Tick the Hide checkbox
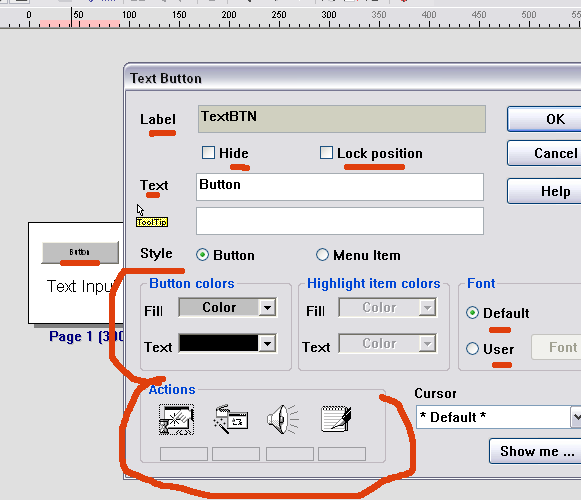Viewport: 581px width, 500px height. pyautogui.click(x=208, y=152)
